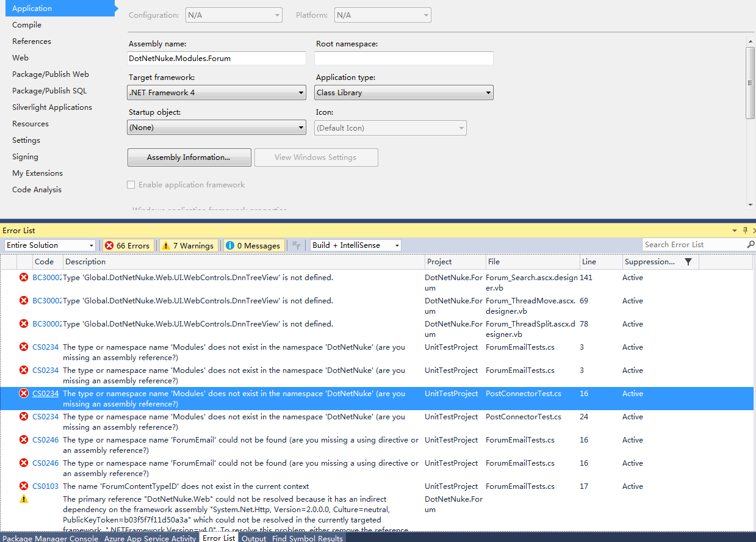Image resolution: width=756 pixels, height=542 pixels.
Task: Click error icon on highlighted PostConnectorTest.cs row
Action: point(24,394)
